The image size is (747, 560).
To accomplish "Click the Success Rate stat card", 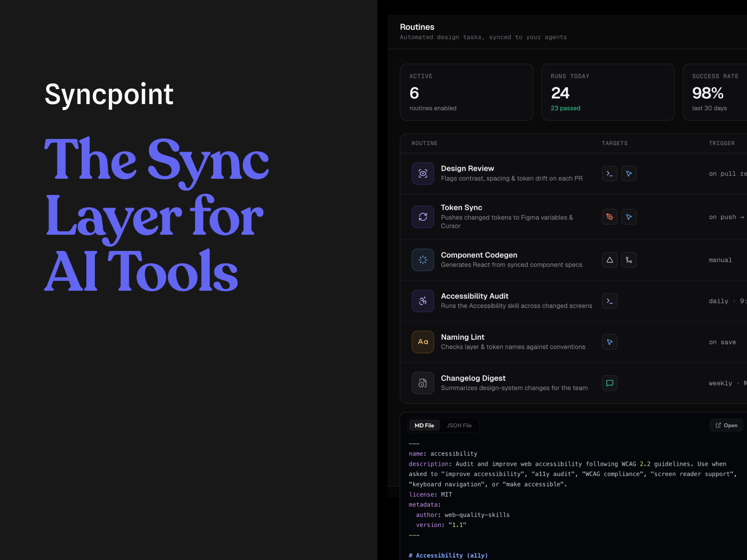I will pyautogui.click(x=715, y=92).
